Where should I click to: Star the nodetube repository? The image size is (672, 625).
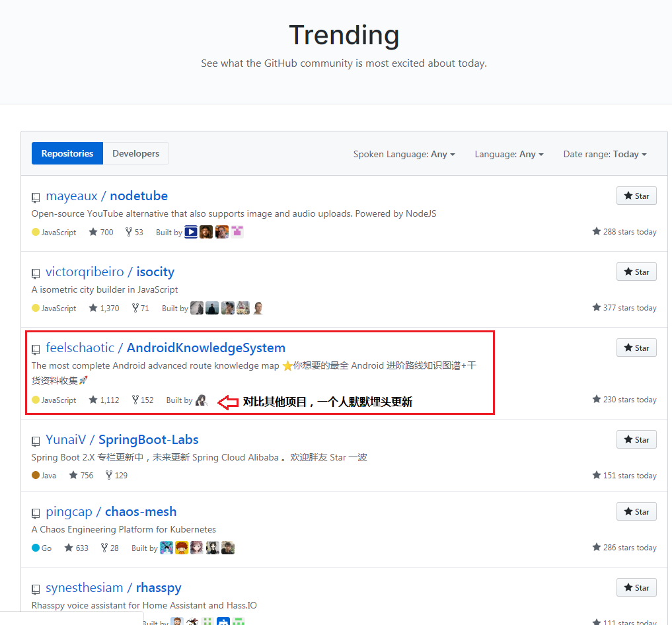tap(636, 196)
